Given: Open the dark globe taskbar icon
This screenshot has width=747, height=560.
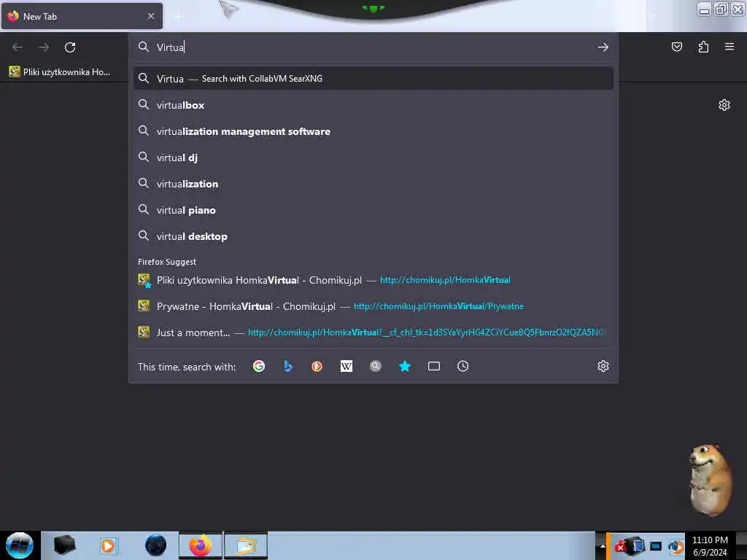Looking at the screenshot, I should (x=155, y=545).
